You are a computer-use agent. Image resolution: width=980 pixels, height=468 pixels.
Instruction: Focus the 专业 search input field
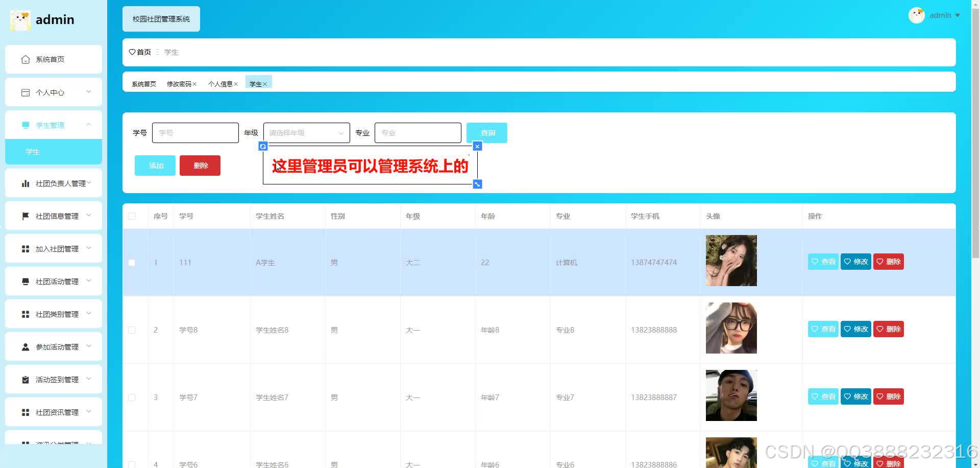pos(418,133)
